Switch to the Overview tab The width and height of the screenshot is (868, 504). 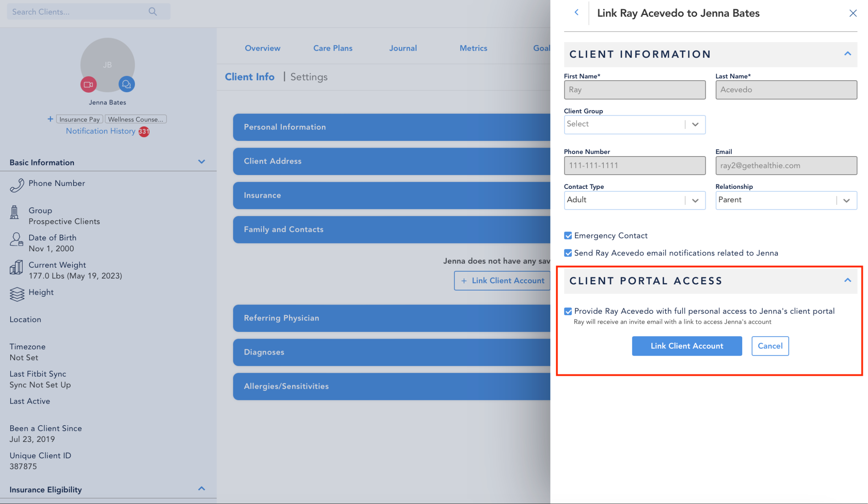click(262, 48)
